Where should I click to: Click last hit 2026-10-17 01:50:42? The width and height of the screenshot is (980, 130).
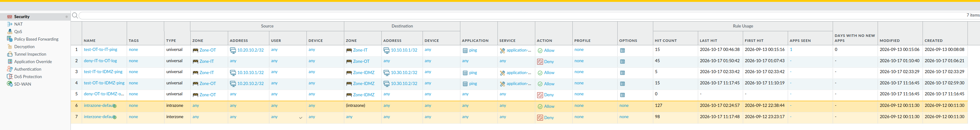point(720,61)
